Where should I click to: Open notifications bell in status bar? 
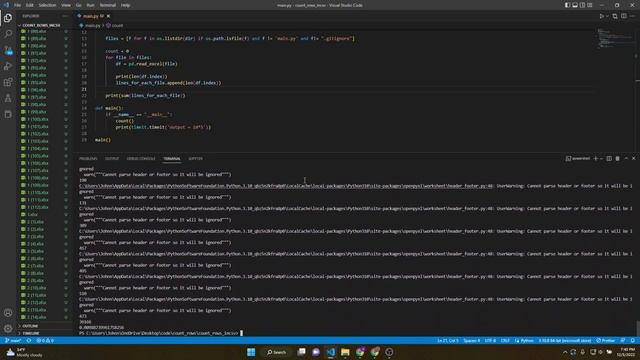[633, 340]
